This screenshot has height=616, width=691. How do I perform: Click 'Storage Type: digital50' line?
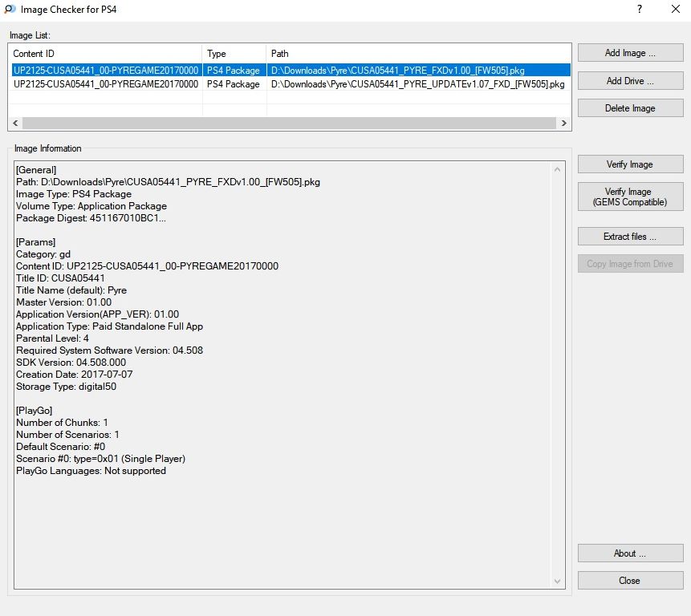(66, 387)
